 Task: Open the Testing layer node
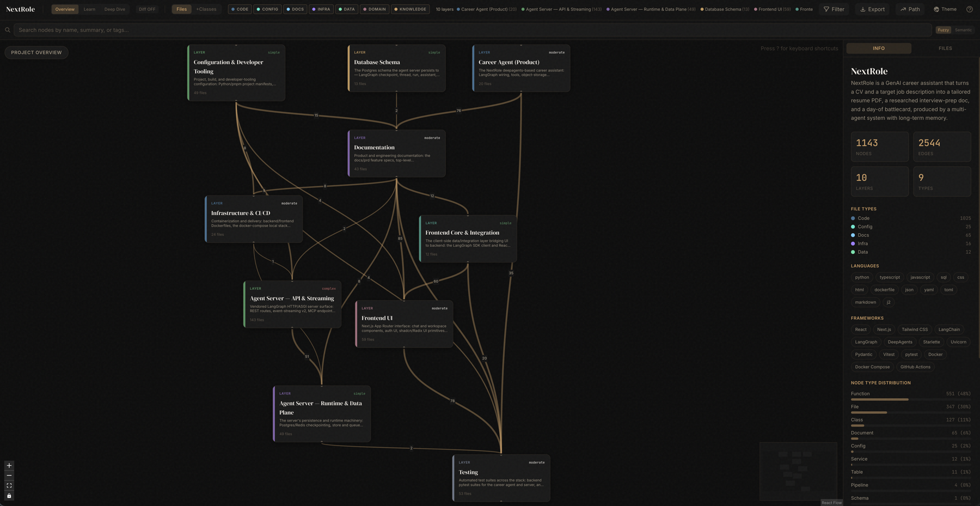501,478
